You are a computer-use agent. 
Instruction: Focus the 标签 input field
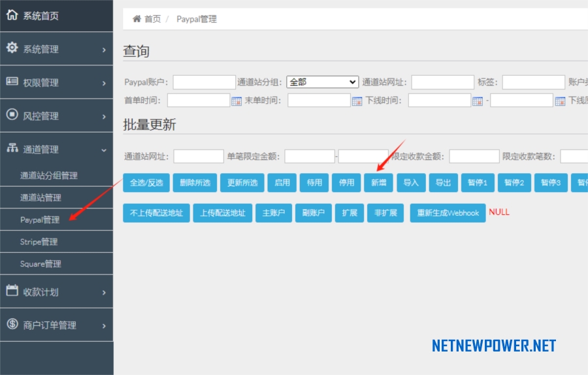coord(534,82)
